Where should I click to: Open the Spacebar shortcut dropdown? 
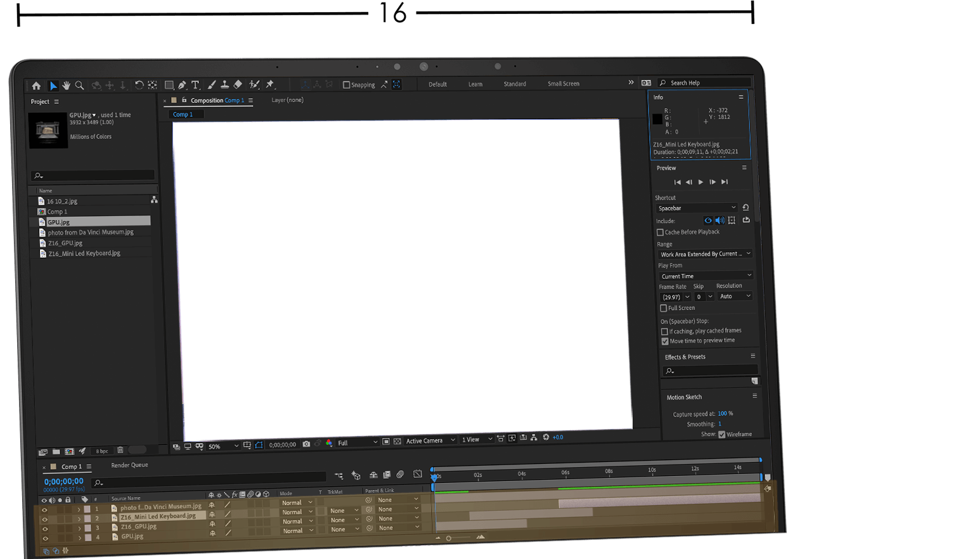(697, 208)
